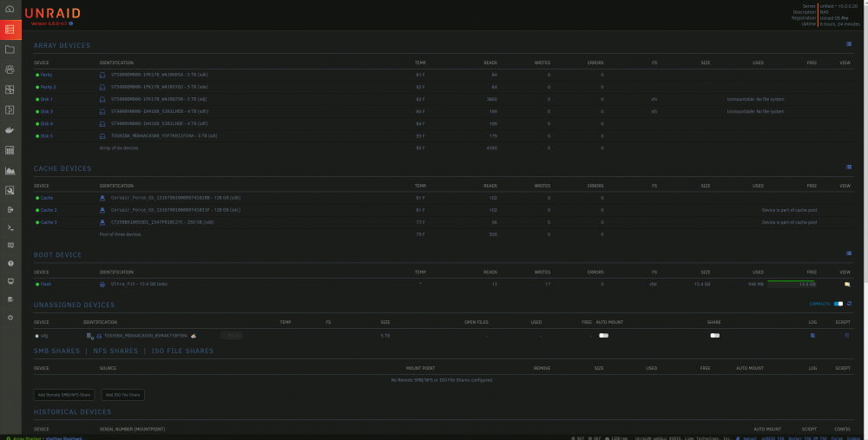The height and width of the screenshot is (440, 868).
Task: Click the partition settings icon beside sdg drive
Action: point(89,335)
